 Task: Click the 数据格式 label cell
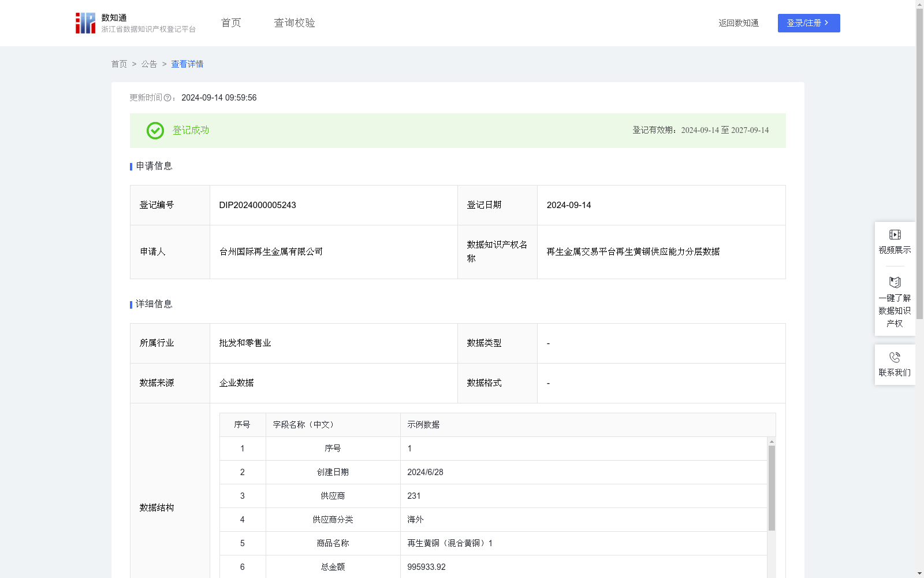[497, 383]
